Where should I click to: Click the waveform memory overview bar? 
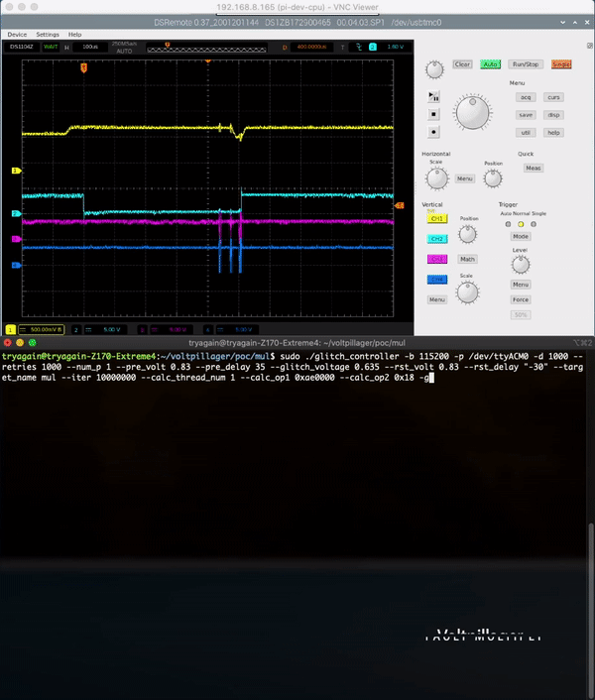(206, 50)
